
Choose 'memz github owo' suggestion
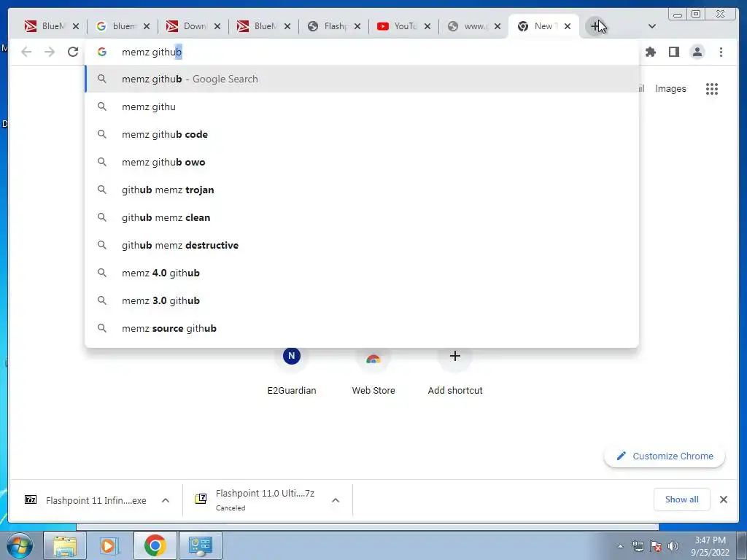click(x=362, y=162)
